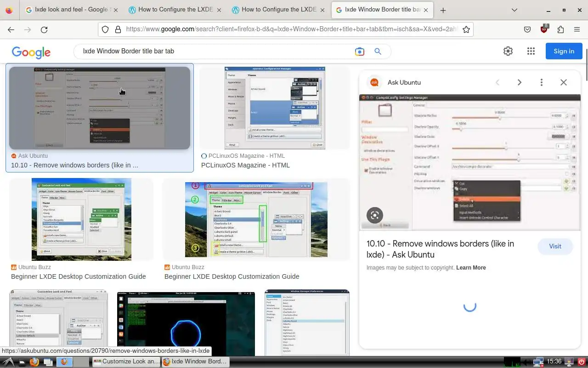
Task: Click the Google Lens icon on preview image
Action: click(x=375, y=215)
